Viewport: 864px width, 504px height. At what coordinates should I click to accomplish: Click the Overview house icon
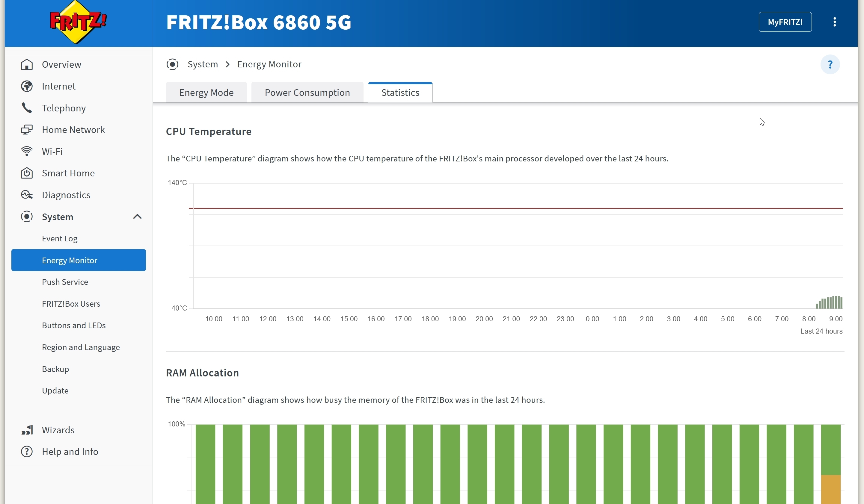click(x=27, y=64)
